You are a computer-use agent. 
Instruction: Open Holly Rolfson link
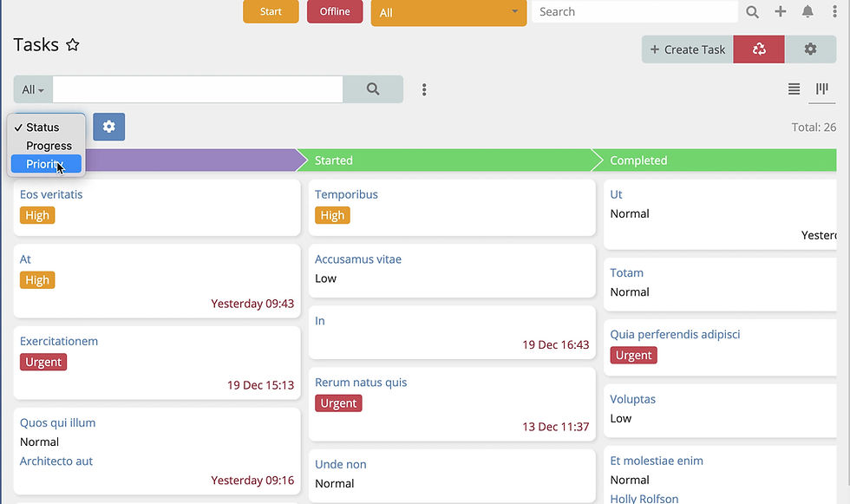tap(644, 499)
